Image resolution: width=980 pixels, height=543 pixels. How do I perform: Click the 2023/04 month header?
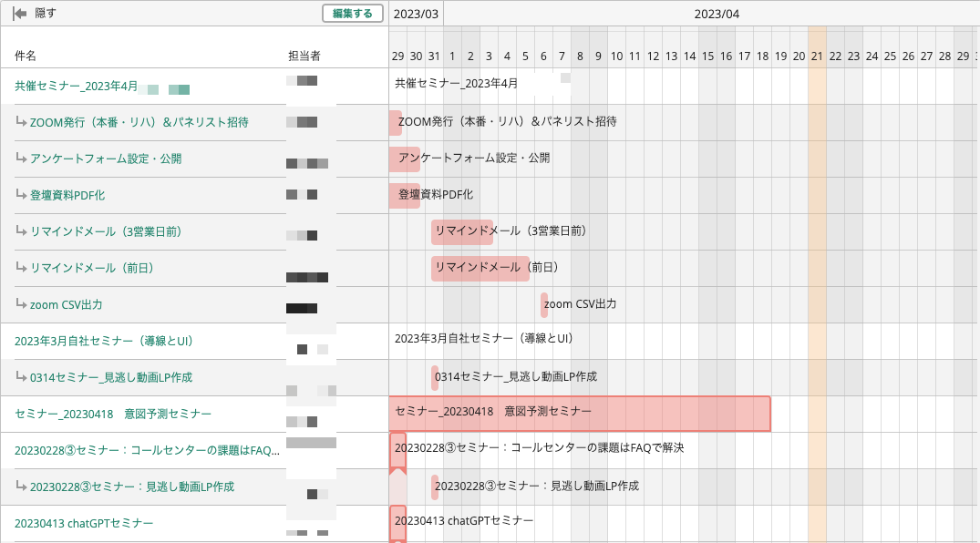tap(717, 14)
